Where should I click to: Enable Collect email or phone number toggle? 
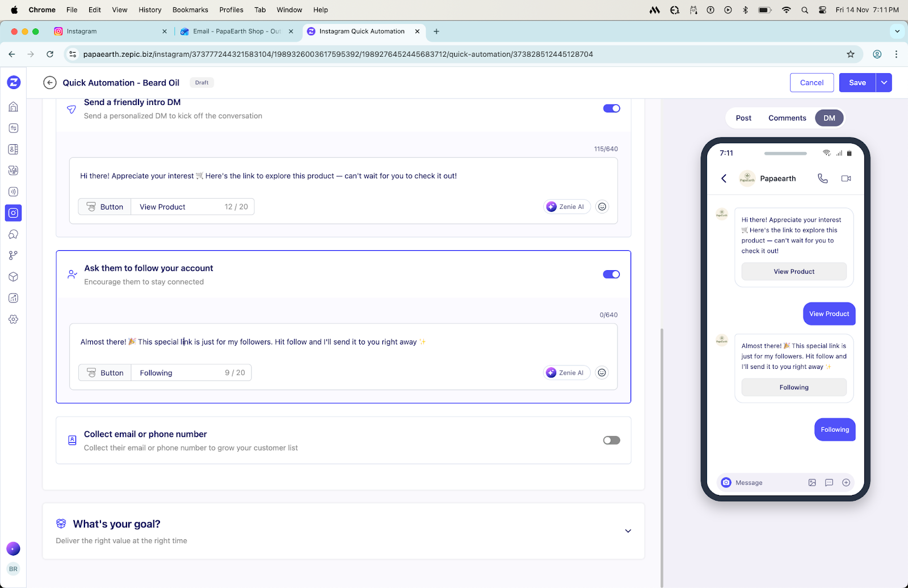pyautogui.click(x=611, y=440)
